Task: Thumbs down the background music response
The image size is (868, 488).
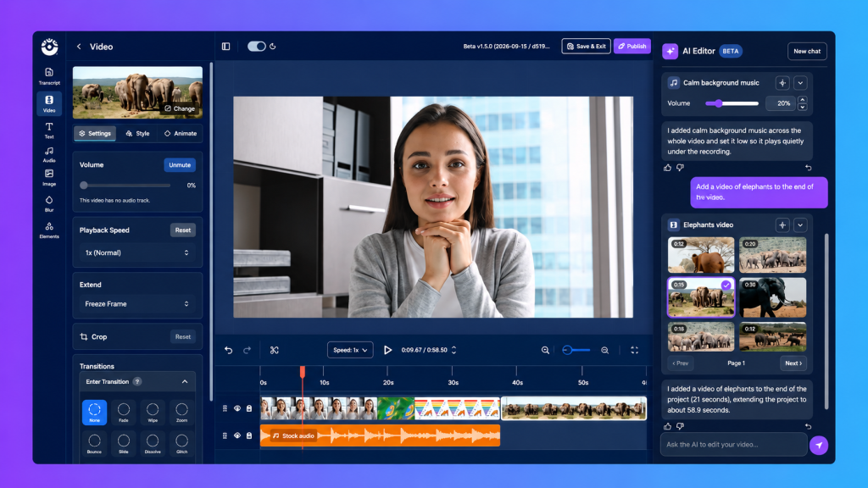Action: pyautogui.click(x=681, y=168)
